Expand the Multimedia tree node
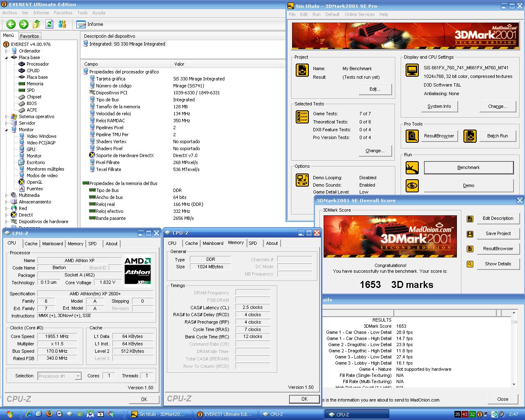 (x=7, y=195)
